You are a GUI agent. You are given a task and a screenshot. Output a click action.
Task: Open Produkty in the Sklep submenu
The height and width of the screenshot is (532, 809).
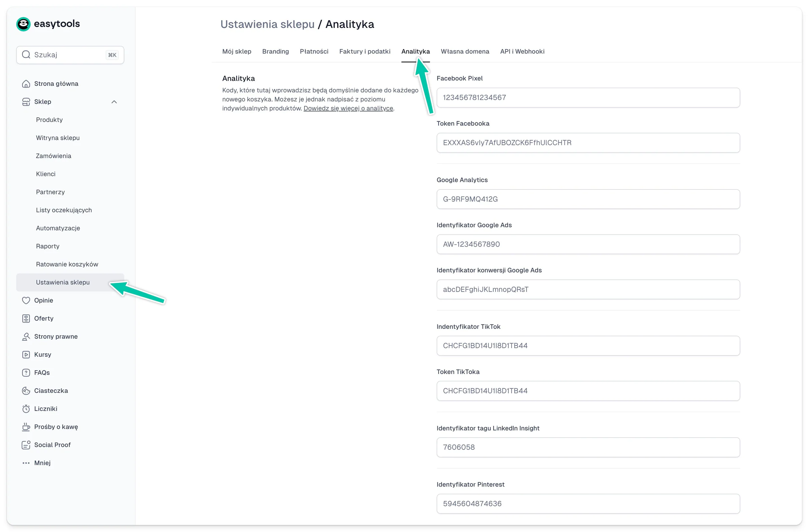coord(49,120)
